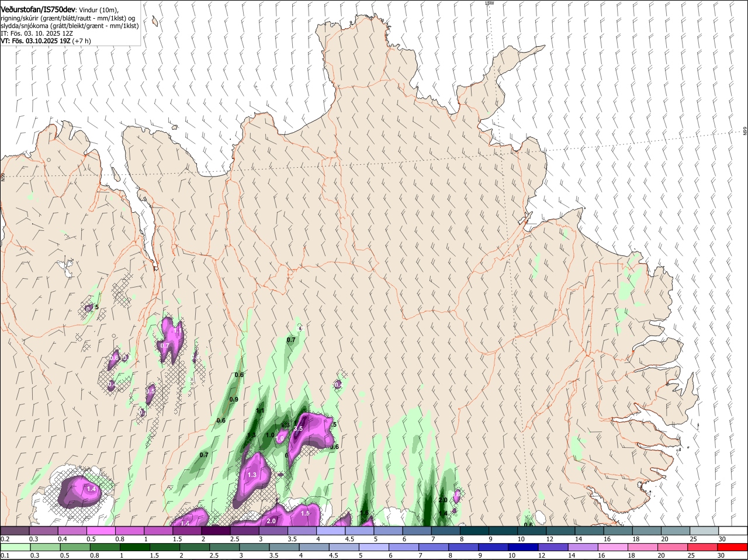
Task: Click the top legend swatch labeled 12
Action: [560, 530]
